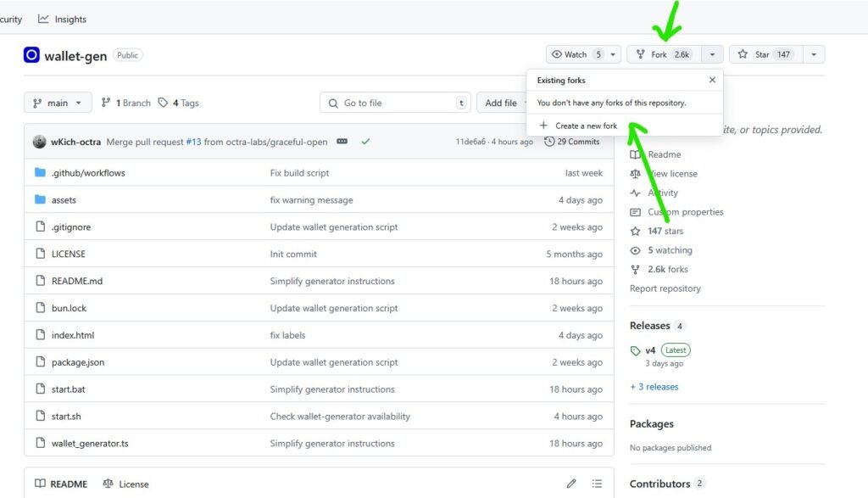This screenshot has height=498, width=868.
Task: Click the Fork button
Action: tap(665, 54)
